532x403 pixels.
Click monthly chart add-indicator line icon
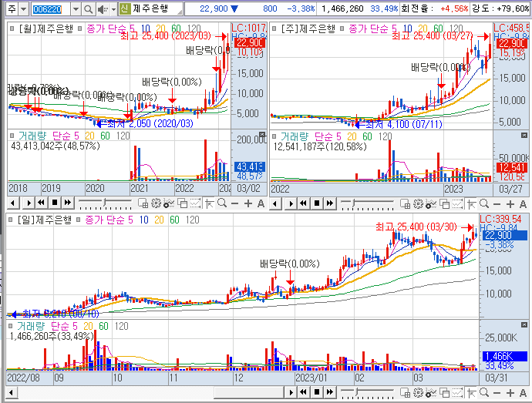pos(169,203)
